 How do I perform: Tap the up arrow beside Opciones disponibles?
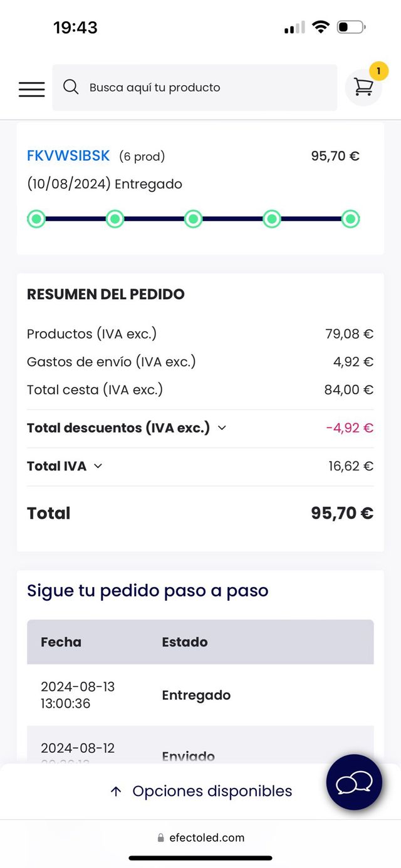tap(116, 792)
